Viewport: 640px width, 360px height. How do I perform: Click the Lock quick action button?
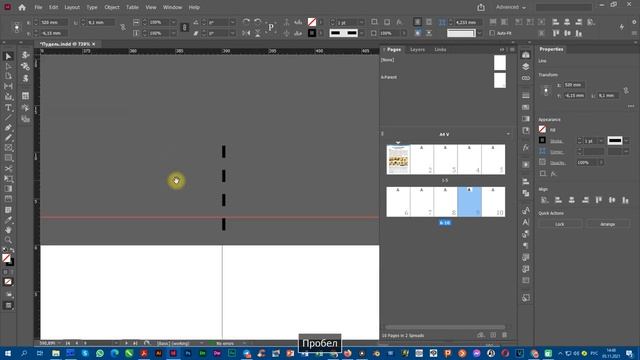(560, 224)
